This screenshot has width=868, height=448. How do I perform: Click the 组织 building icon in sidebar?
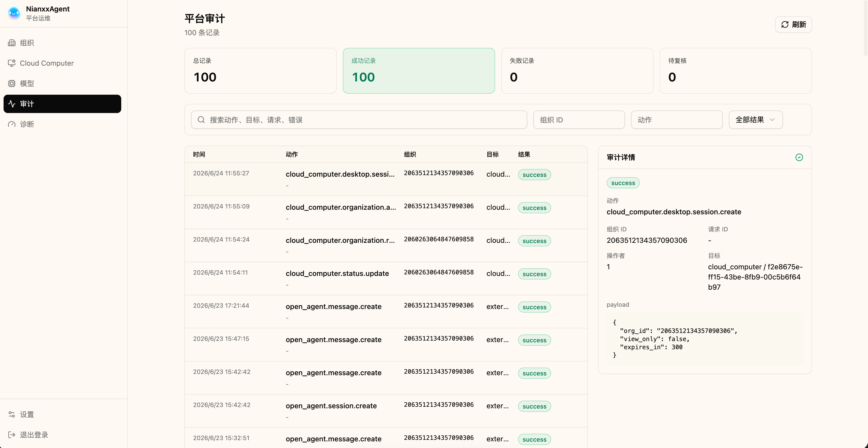pyautogui.click(x=12, y=43)
